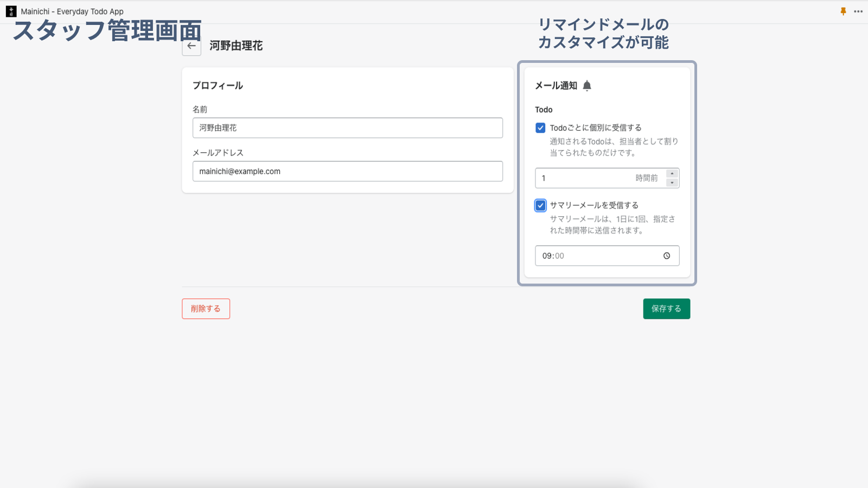The width and height of the screenshot is (868, 488).
Task: Click the 09:00 summary time field
Action: pyautogui.click(x=607, y=256)
